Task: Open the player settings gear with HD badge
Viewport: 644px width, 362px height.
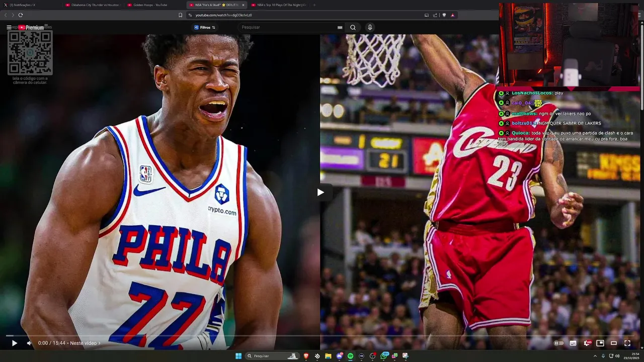Action: [x=587, y=343]
